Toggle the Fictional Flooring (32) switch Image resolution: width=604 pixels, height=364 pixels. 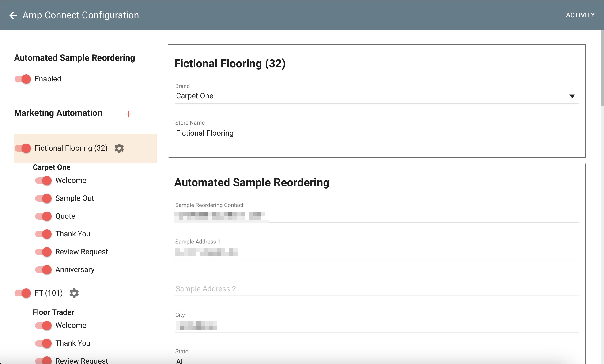coord(22,148)
